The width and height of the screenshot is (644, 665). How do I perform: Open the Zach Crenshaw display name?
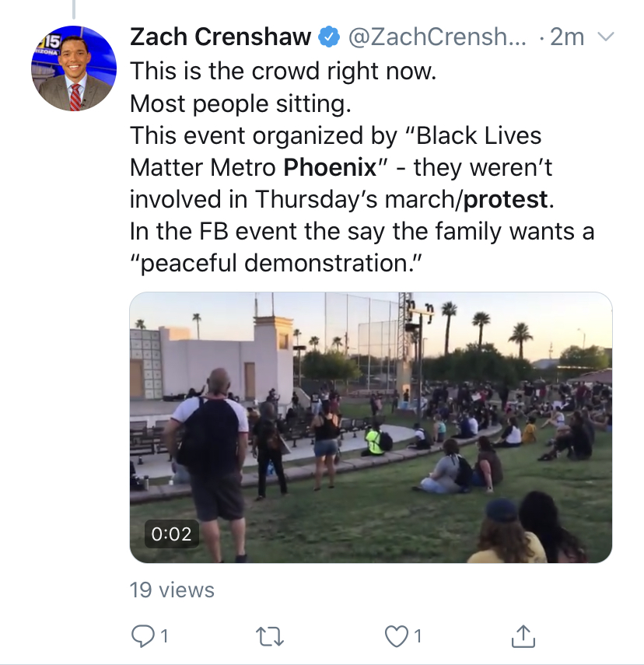pyautogui.click(x=221, y=37)
